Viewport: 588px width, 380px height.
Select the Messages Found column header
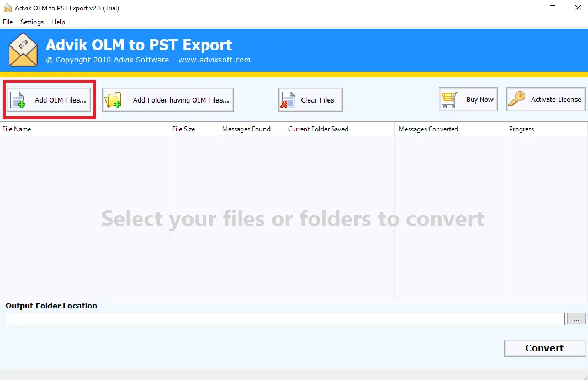pyautogui.click(x=246, y=129)
